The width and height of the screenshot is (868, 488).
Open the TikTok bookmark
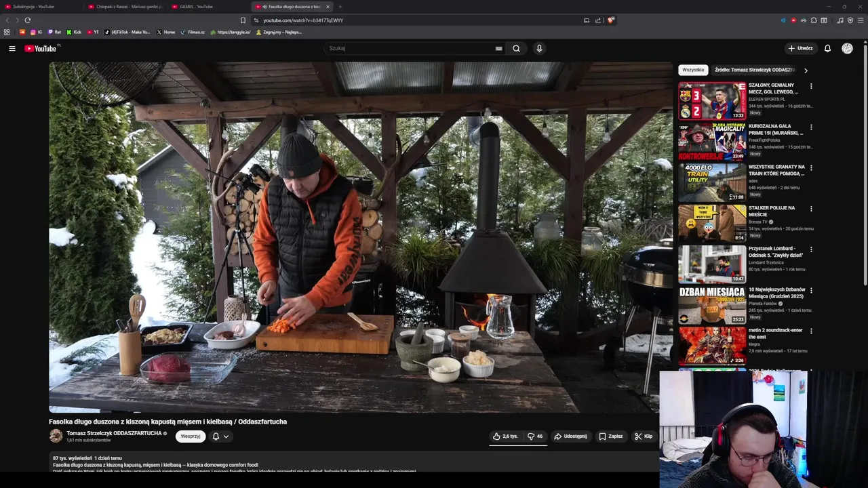point(127,32)
